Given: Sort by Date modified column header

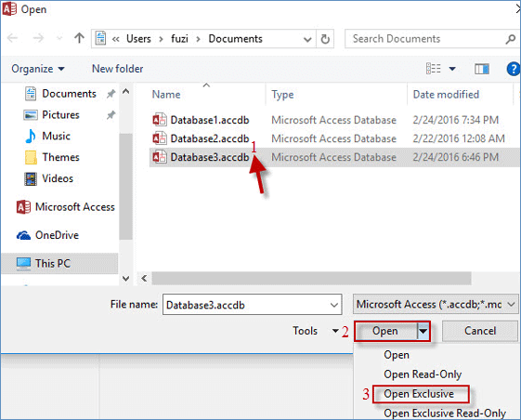Looking at the screenshot, I should pos(446,95).
